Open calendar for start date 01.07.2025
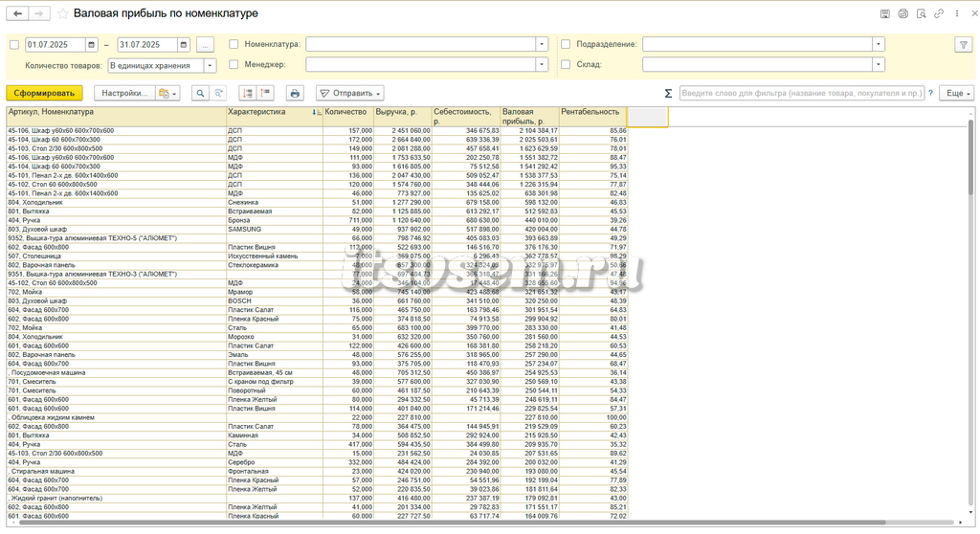 point(91,44)
